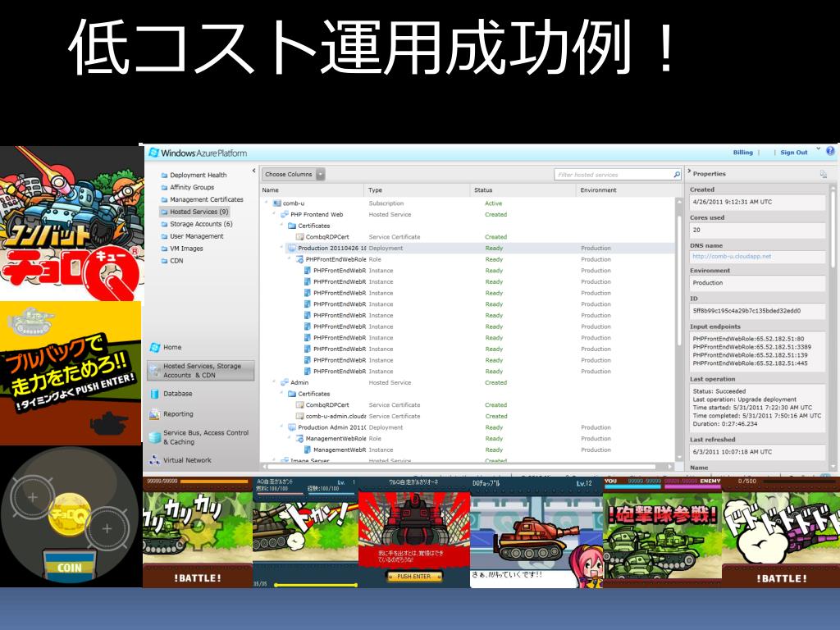Click the comb-u subscription icon
Image resolution: width=840 pixels, height=630 pixels.
277,203
